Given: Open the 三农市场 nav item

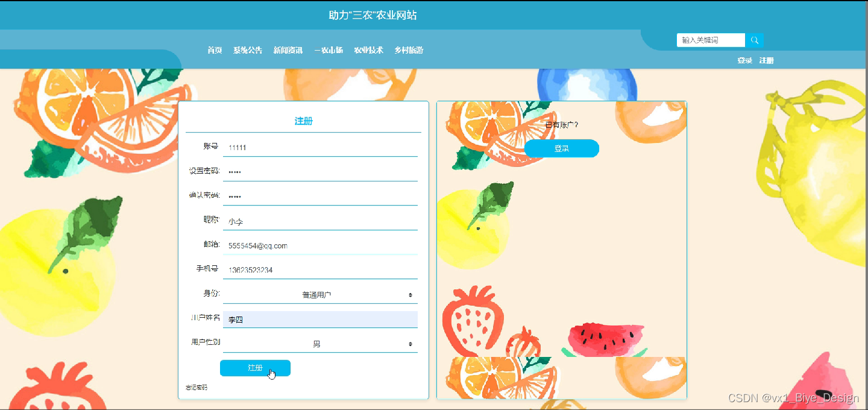Looking at the screenshot, I should coord(329,50).
